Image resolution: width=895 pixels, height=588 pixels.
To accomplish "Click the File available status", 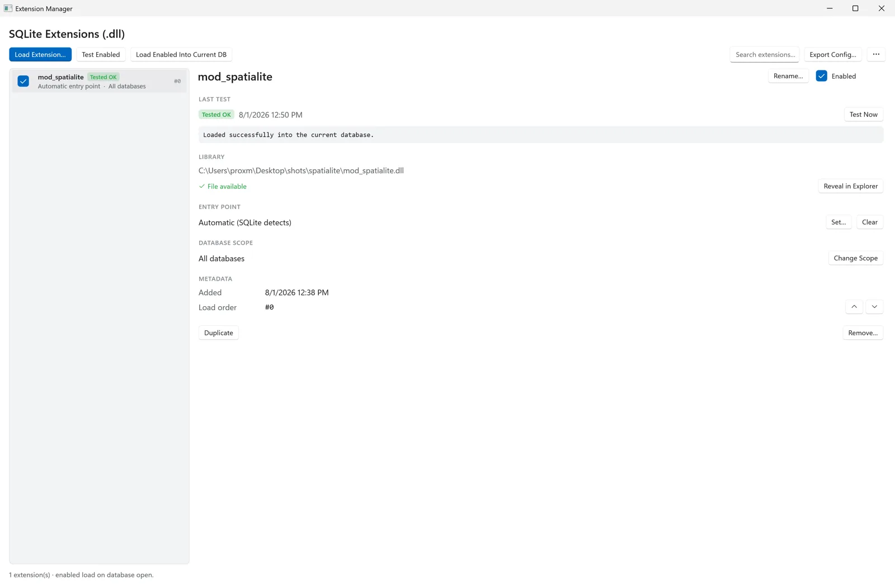I will (x=223, y=186).
